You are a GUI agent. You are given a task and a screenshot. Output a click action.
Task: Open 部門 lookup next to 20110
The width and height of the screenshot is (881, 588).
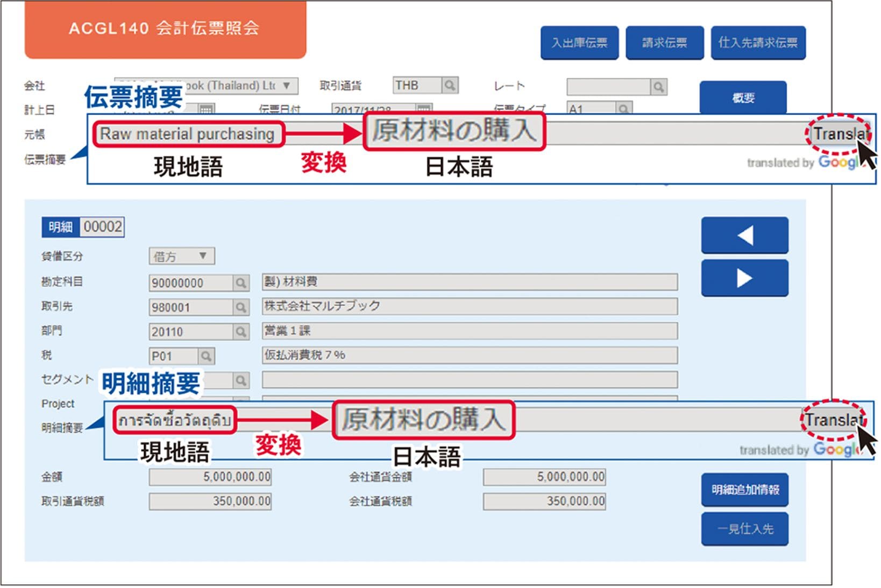tap(241, 332)
